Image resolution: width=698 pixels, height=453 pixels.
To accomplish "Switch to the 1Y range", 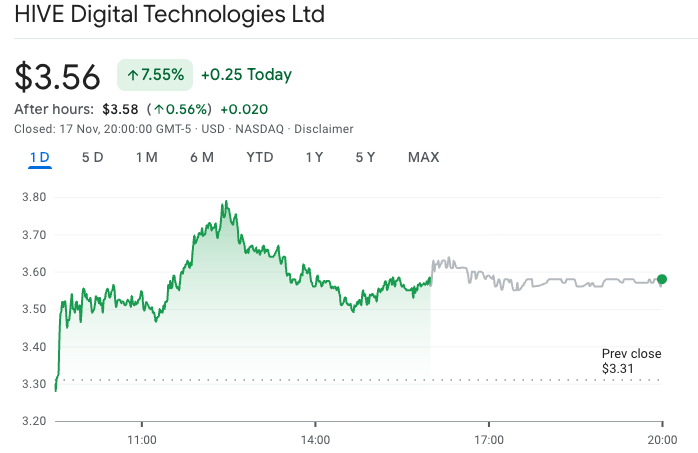I will (314, 157).
